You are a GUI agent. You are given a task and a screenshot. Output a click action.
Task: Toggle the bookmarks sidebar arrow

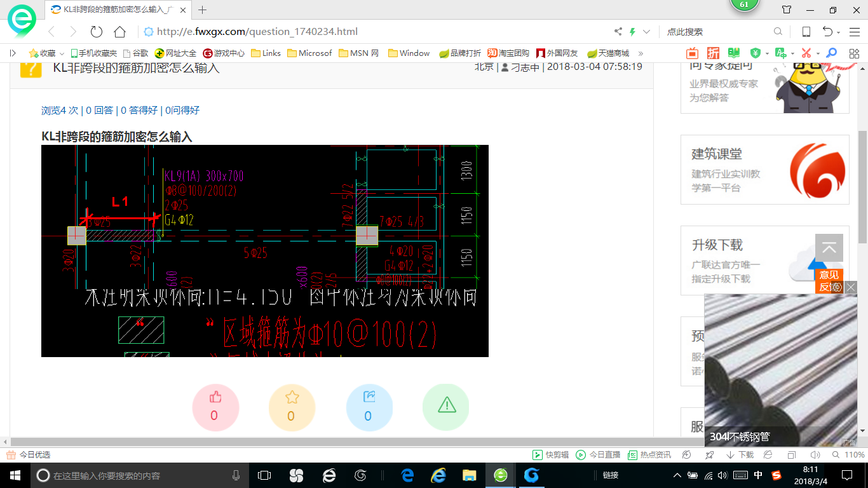click(x=13, y=53)
